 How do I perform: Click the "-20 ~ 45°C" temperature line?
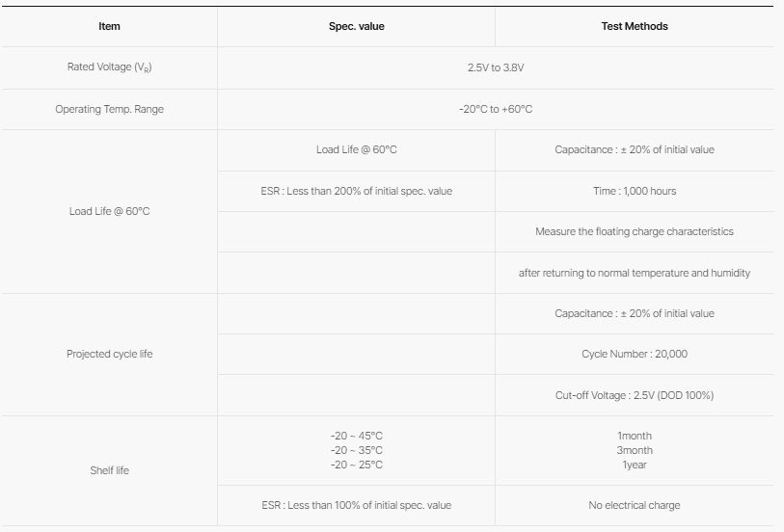click(356, 436)
